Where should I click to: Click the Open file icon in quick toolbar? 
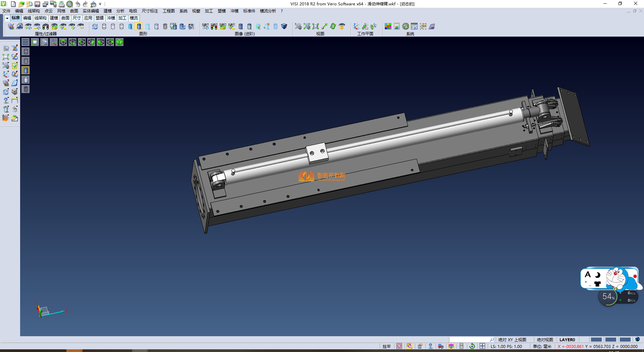pos(21,4)
